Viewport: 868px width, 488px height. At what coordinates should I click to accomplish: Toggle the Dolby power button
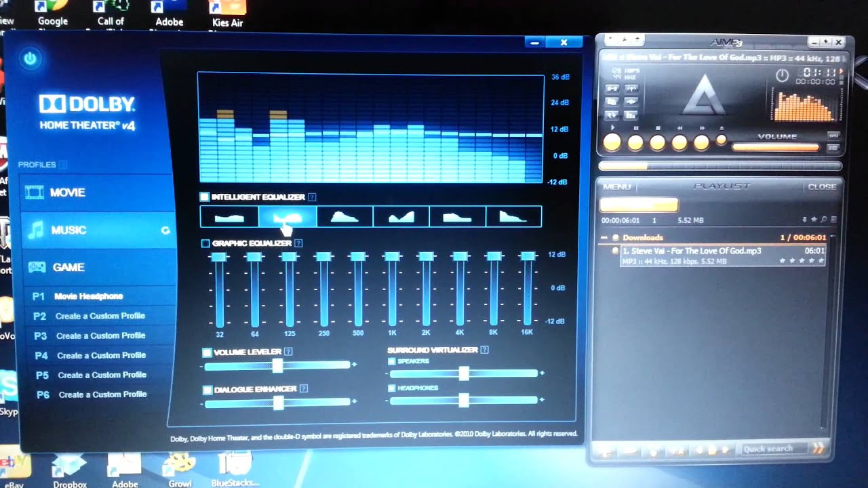coord(30,58)
